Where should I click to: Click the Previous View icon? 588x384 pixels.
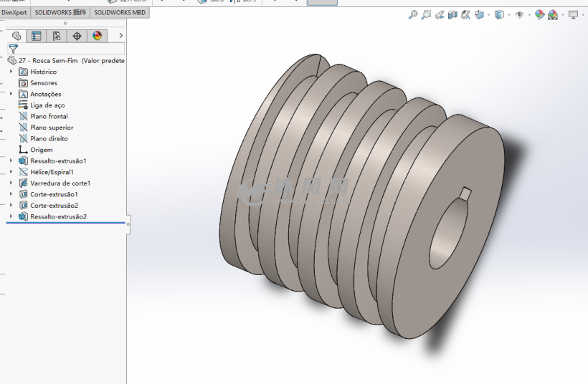coord(440,14)
